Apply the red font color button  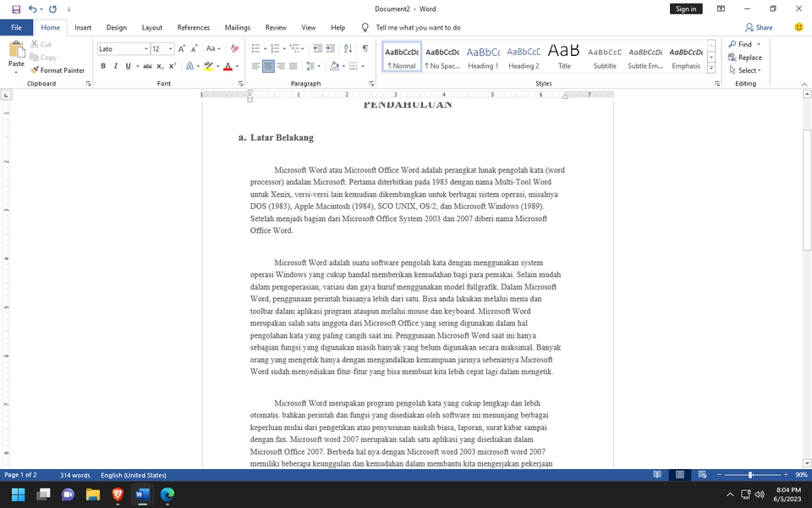pos(228,66)
